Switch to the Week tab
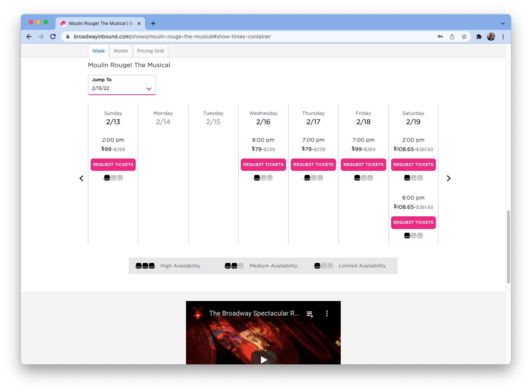 98,51
